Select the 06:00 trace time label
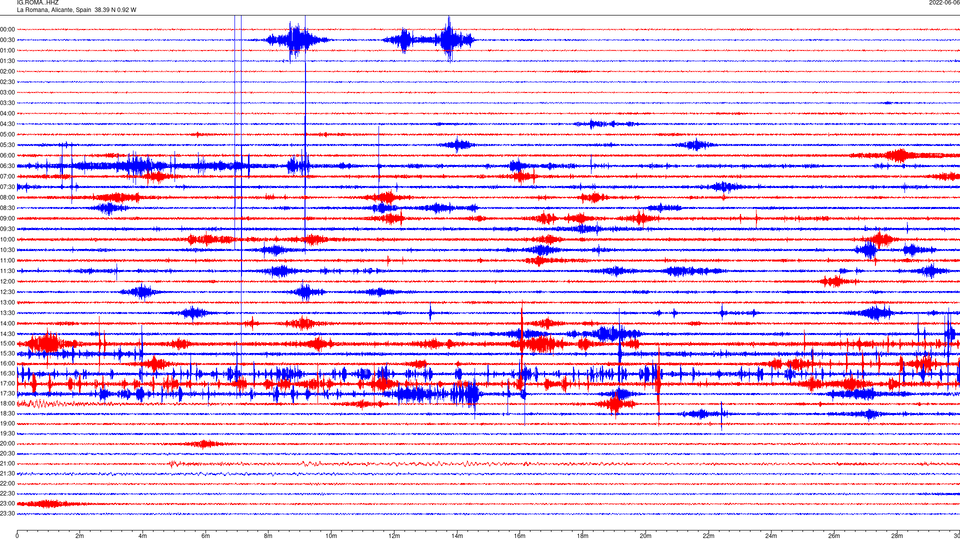The width and height of the screenshot is (960, 540). [x=7, y=156]
